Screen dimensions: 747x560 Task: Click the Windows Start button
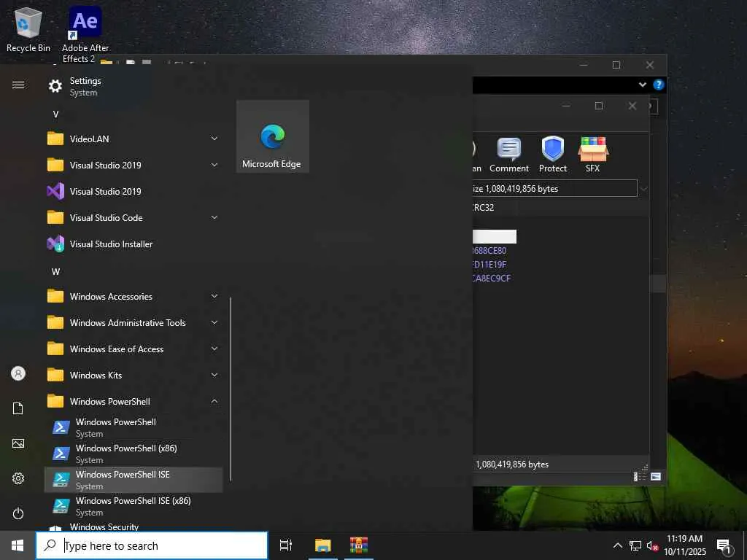coord(18,545)
